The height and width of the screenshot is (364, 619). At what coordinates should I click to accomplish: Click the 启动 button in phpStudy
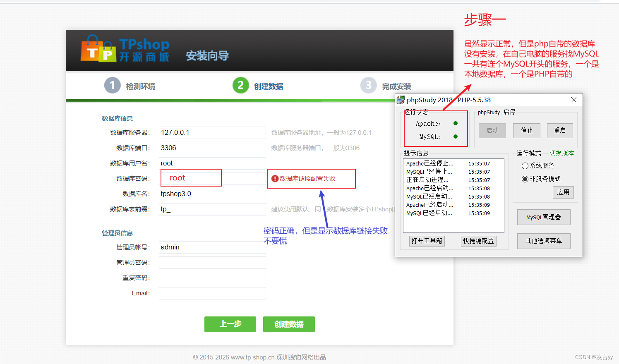[x=492, y=131]
